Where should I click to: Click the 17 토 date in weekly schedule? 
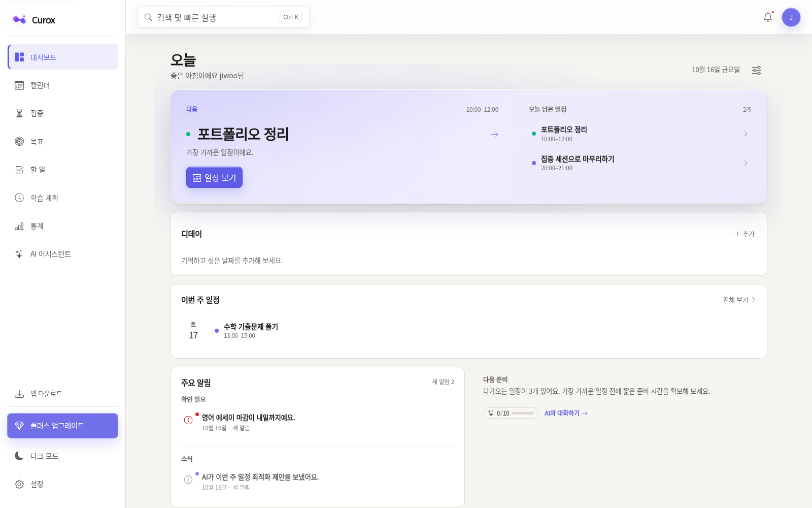pyautogui.click(x=193, y=331)
